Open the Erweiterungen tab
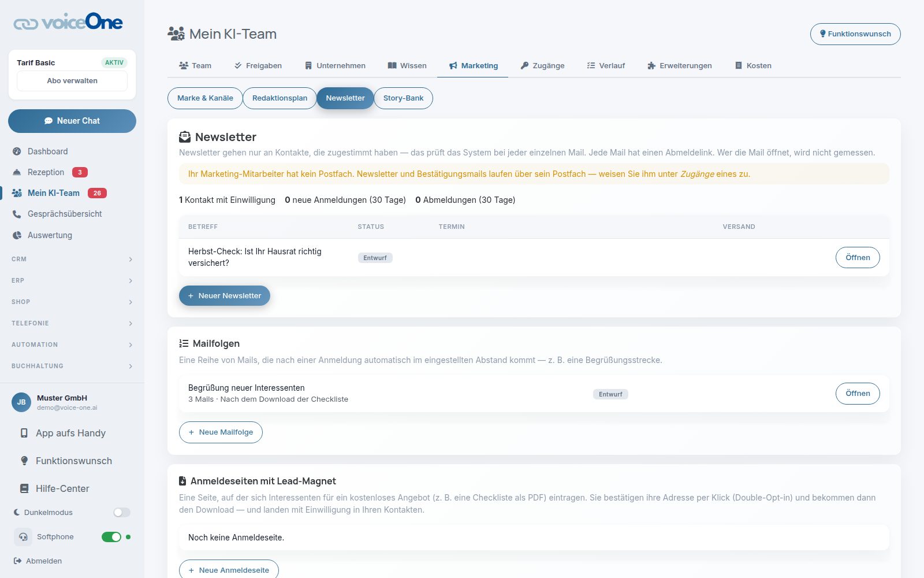The width and height of the screenshot is (924, 578). click(680, 65)
